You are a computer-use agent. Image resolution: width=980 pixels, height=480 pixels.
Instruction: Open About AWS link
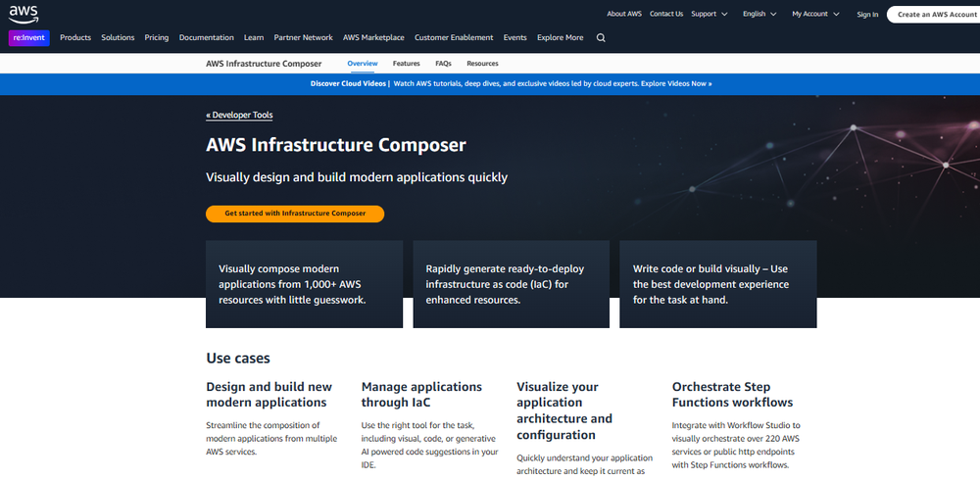624,14
